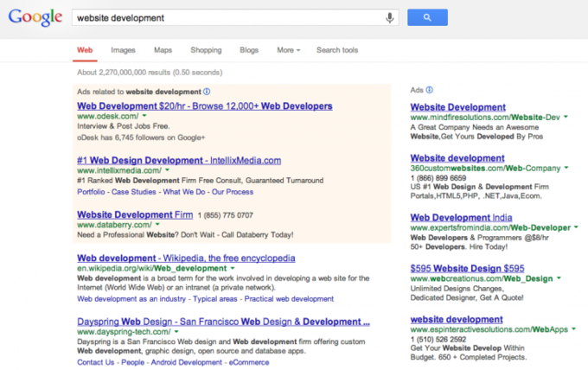Switch to the Images tab
This screenshot has height=370, width=588.
123,50
